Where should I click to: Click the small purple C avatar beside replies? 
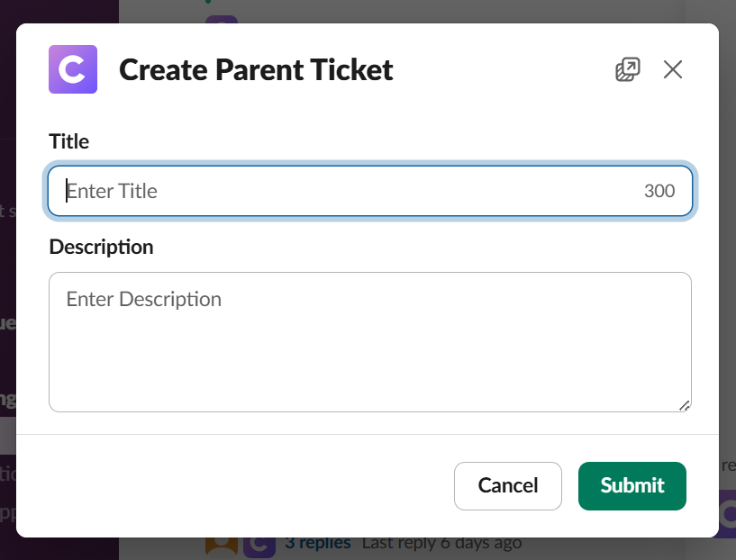259,545
